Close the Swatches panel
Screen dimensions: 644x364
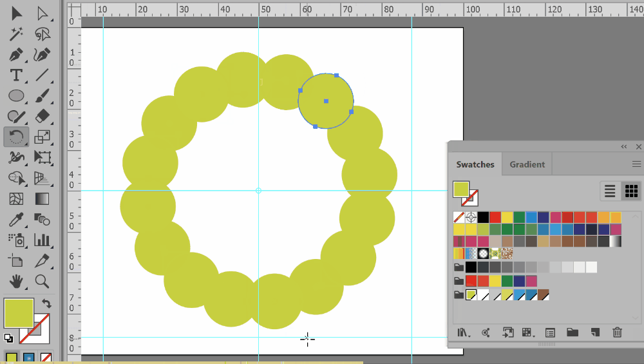click(638, 147)
